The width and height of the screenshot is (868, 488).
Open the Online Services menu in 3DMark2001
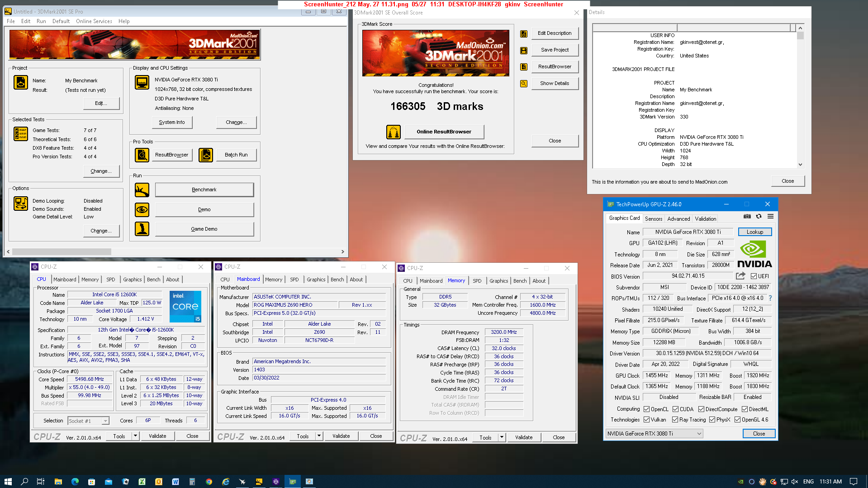(x=94, y=21)
